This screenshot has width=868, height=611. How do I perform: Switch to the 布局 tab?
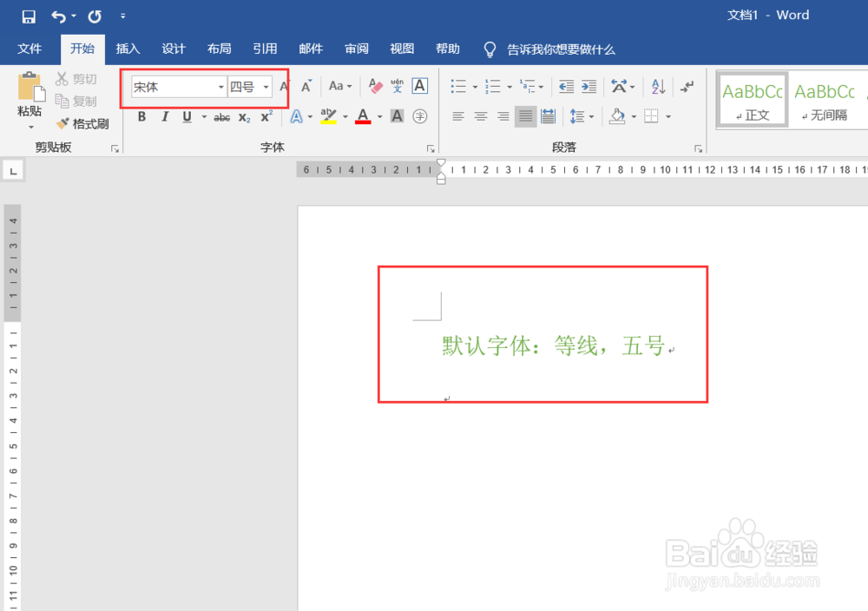pyautogui.click(x=220, y=49)
